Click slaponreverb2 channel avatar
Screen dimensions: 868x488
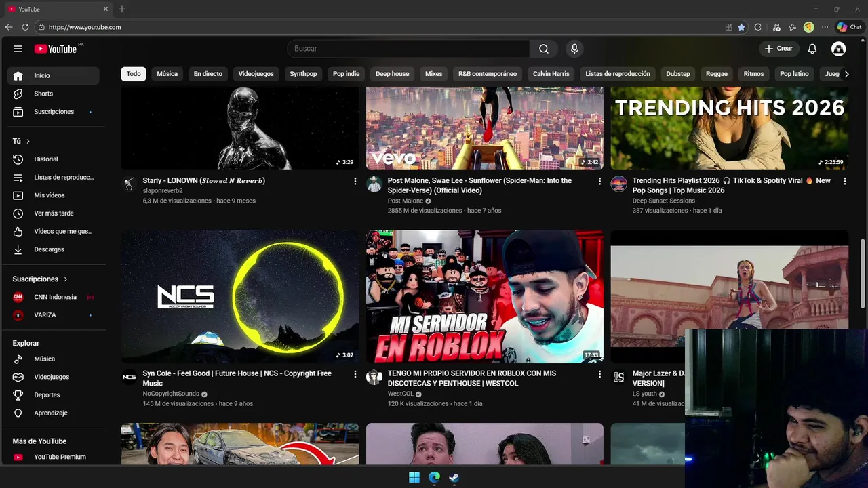pyautogui.click(x=130, y=184)
